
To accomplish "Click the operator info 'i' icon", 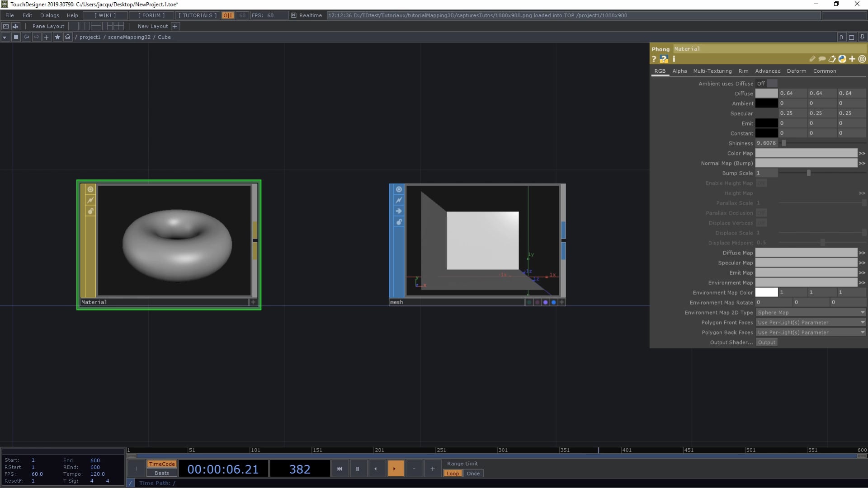I will [x=674, y=59].
